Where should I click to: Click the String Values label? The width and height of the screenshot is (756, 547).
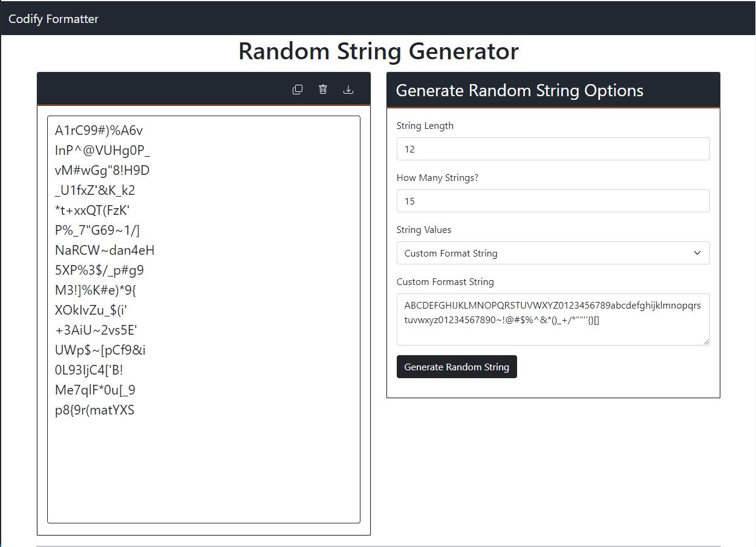pos(424,230)
